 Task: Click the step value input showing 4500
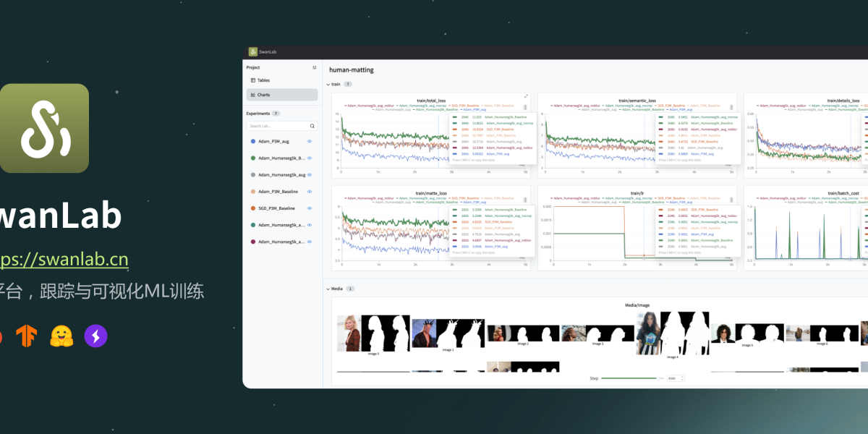(x=673, y=378)
